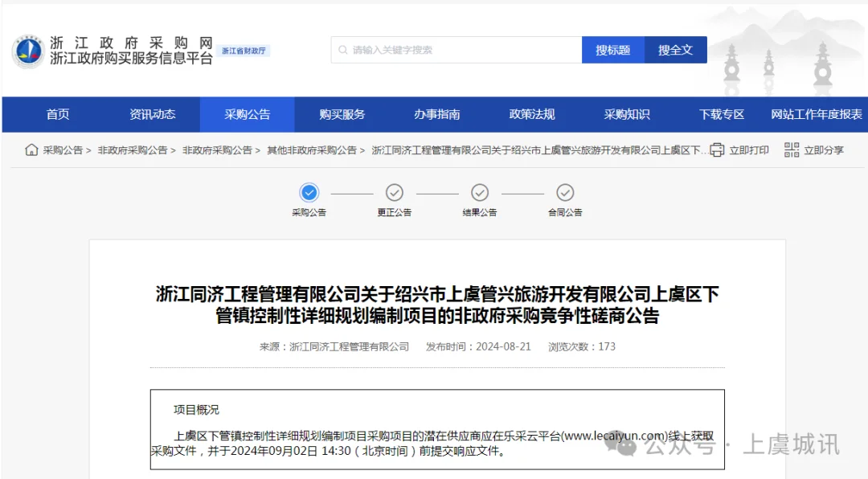Click the announcement headline title
The image size is (868, 479).
click(437, 305)
